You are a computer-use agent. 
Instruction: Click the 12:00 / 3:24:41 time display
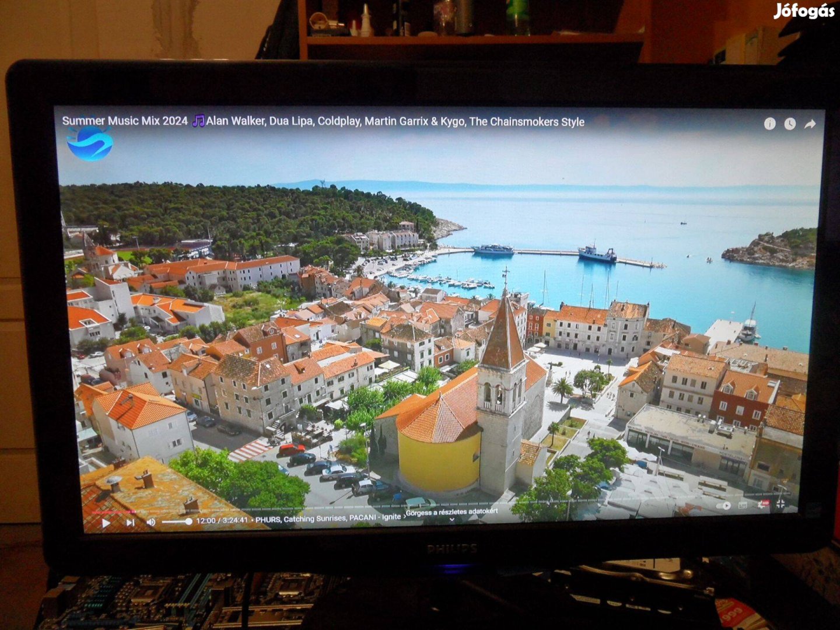click(x=222, y=520)
